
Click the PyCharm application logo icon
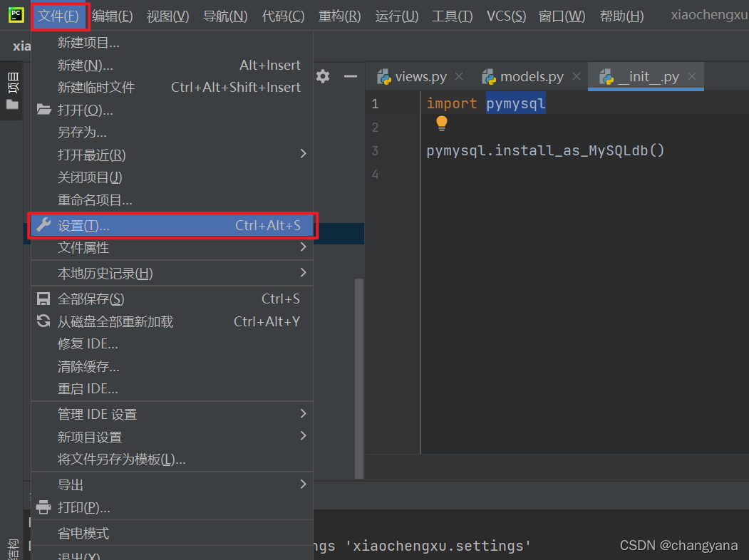point(16,15)
